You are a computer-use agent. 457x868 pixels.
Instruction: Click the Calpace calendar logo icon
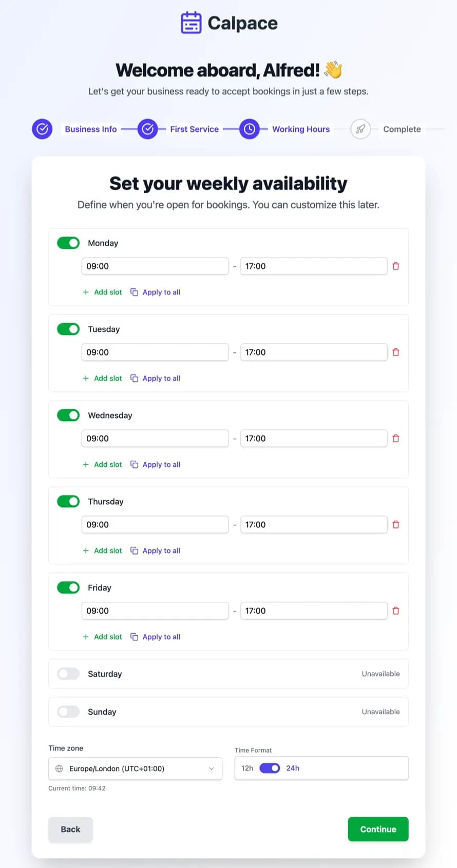click(191, 23)
